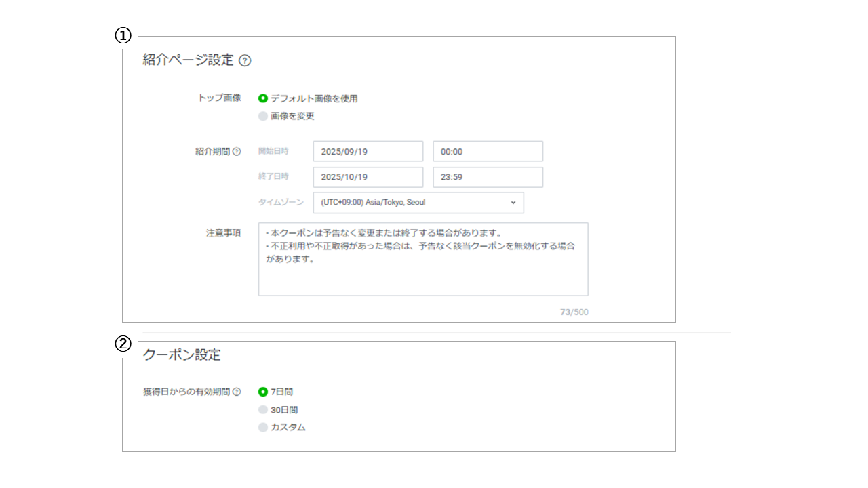Select 画像を変更 radio option
The height and width of the screenshot is (488, 868).
[x=263, y=116]
